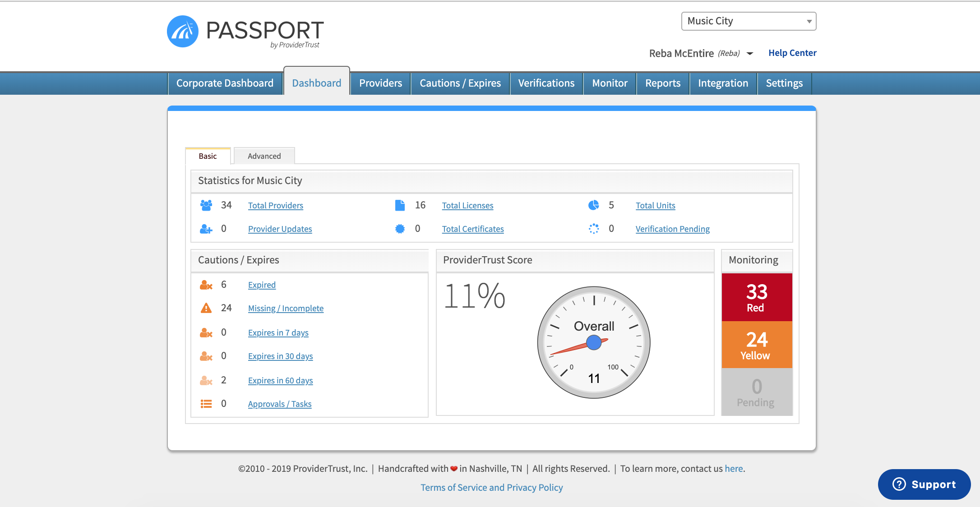Open the Settings tab
The height and width of the screenshot is (507, 980).
click(784, 83)
